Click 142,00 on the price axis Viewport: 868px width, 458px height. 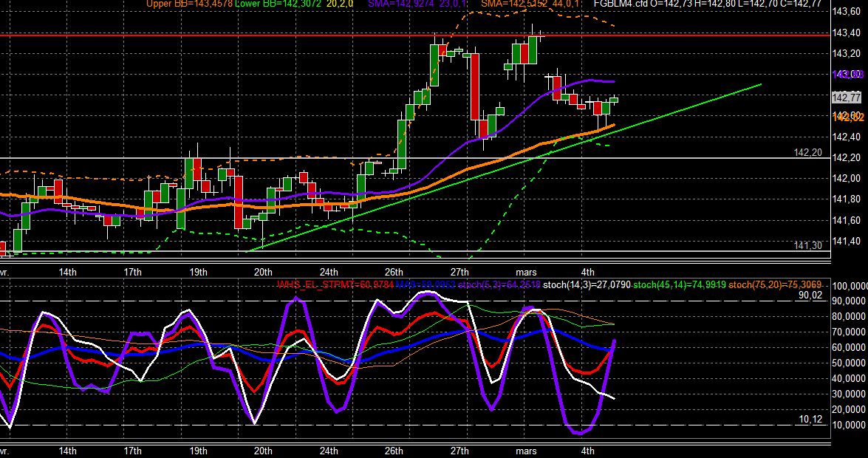[847, 179]
